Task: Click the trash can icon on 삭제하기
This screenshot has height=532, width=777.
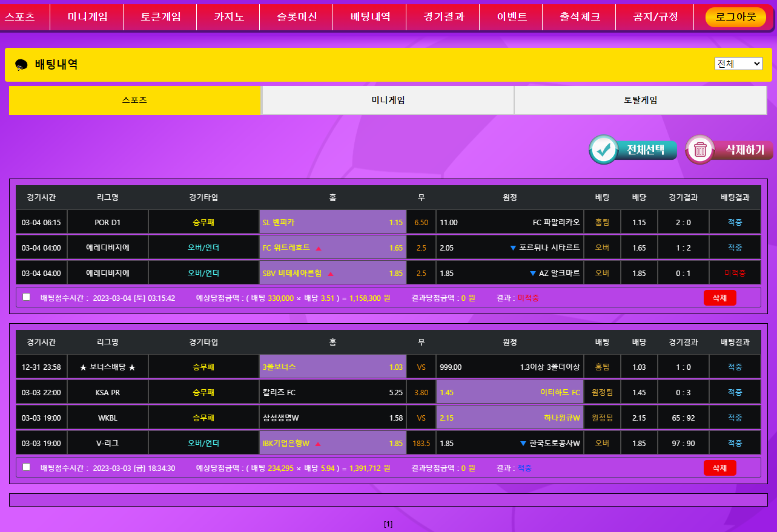Action: (701, 149)
